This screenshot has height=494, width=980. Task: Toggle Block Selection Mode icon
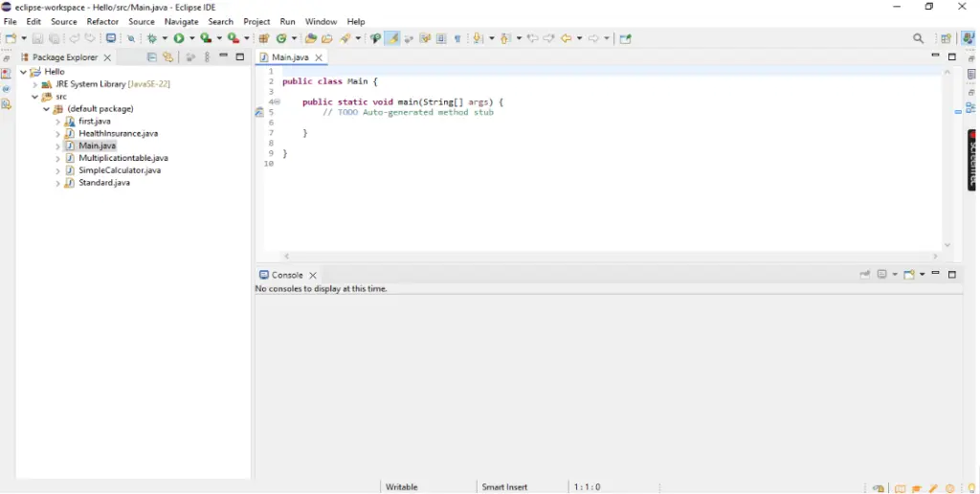coord(441,38)
